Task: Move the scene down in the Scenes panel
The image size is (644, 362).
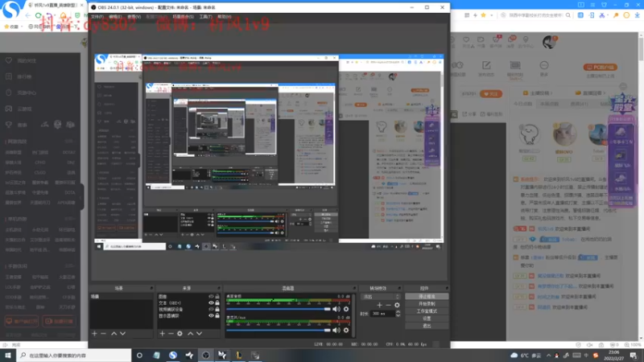Action: click(x=122, y=334)
